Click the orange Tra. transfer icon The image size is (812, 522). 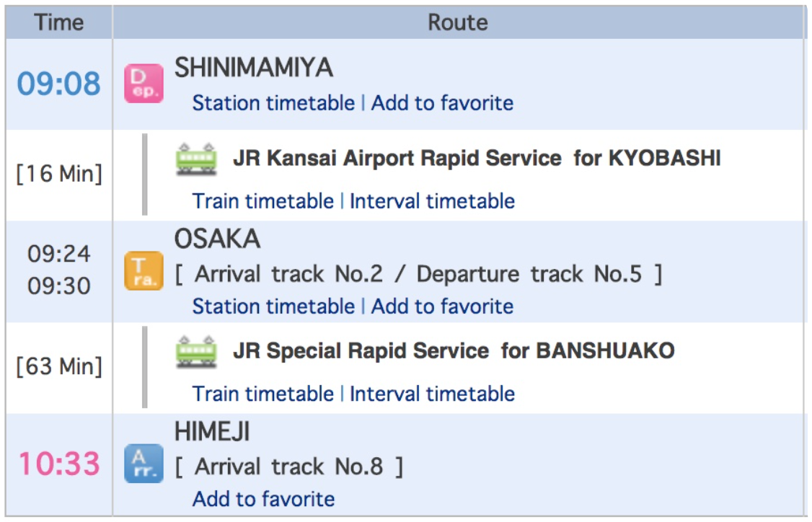144,271
